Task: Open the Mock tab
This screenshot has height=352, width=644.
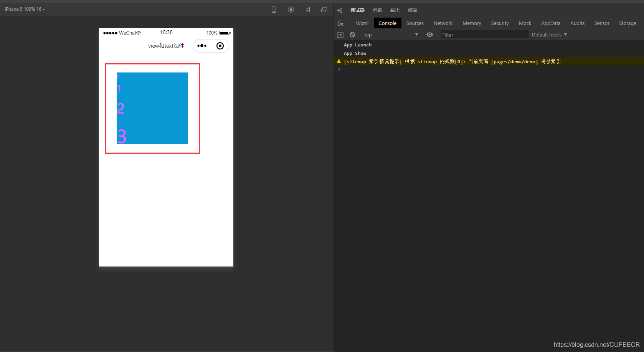Action: tap(525, 23)
